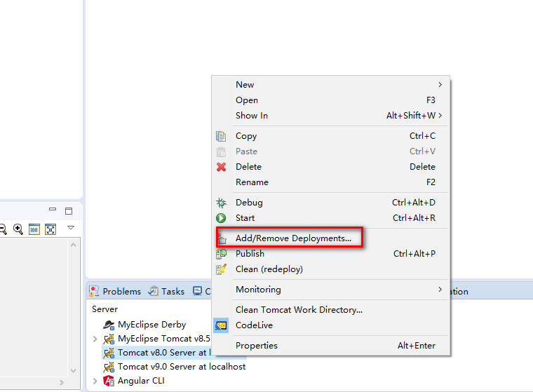
Task: Click the fit-to-window zoom icon
Action: point(50,229)
